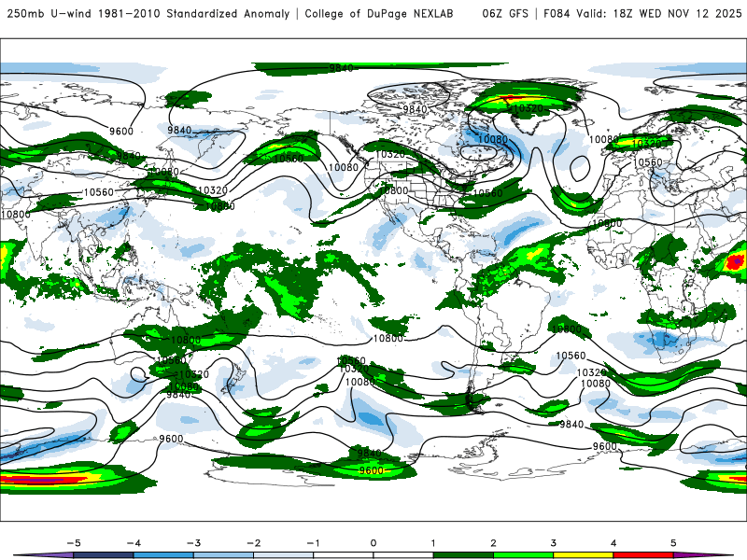
Task: Select the pale blue -2 to -1 colorbar segment
Action: point(284,555)
